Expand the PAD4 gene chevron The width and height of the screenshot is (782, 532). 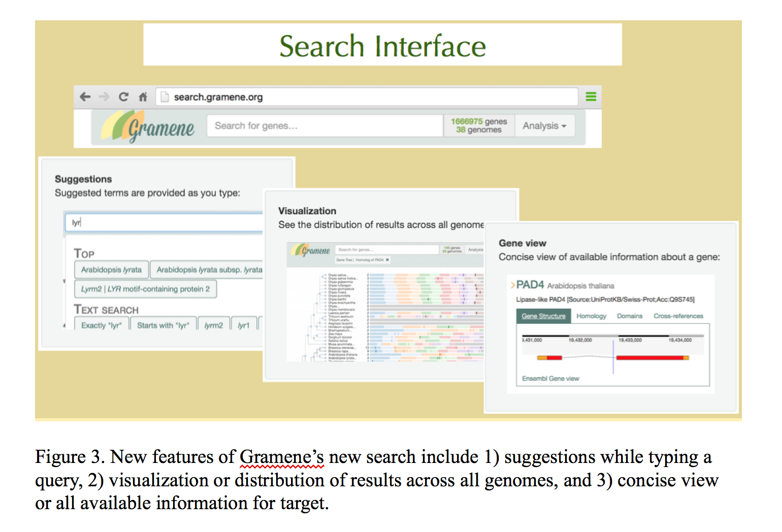point(512,285)
